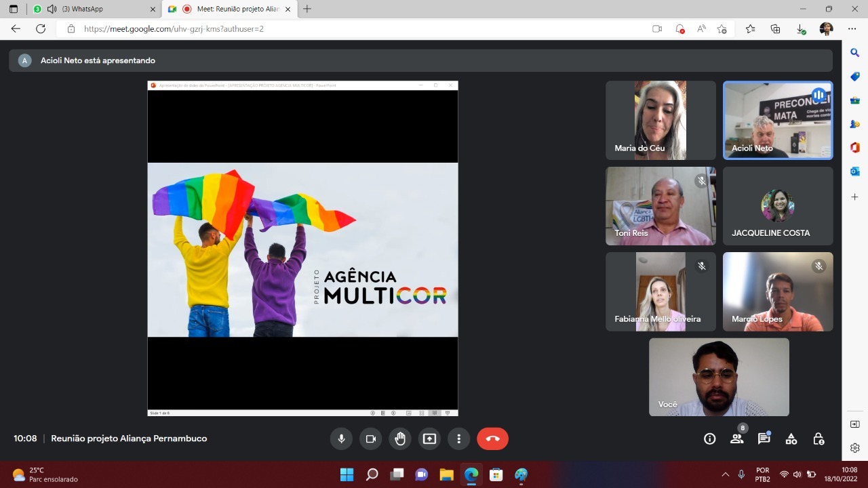Open Tools in the Edge sidebar

[855, 100]
